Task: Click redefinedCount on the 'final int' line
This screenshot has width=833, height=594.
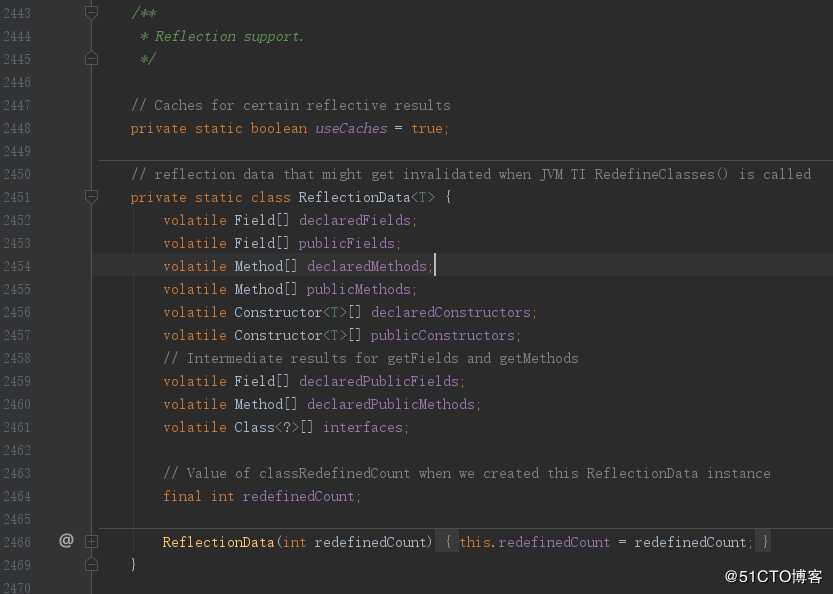Action: click(x=299, y=496)
